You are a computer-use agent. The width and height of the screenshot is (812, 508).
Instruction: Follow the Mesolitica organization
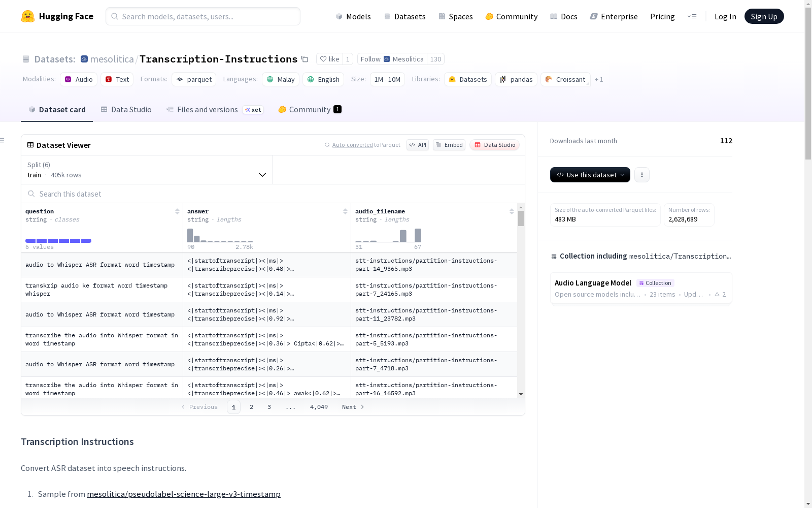392,59
